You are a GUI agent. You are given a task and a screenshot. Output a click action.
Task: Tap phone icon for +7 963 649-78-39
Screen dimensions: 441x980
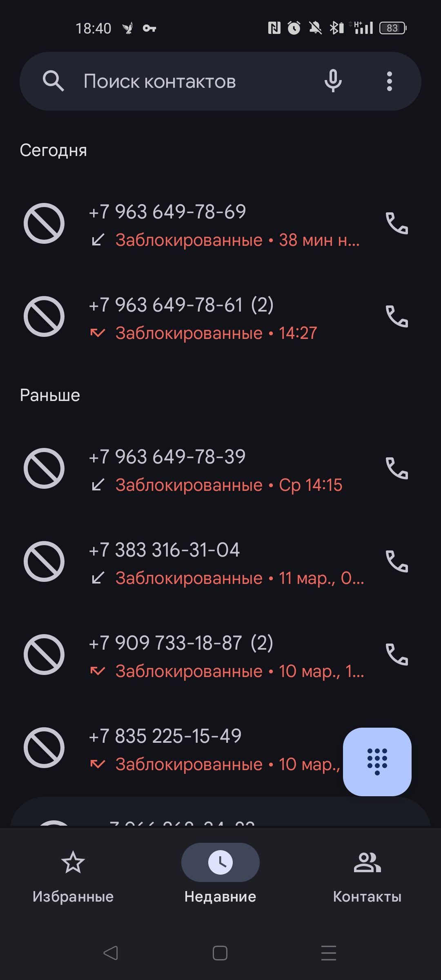click(x=397, y=468)
